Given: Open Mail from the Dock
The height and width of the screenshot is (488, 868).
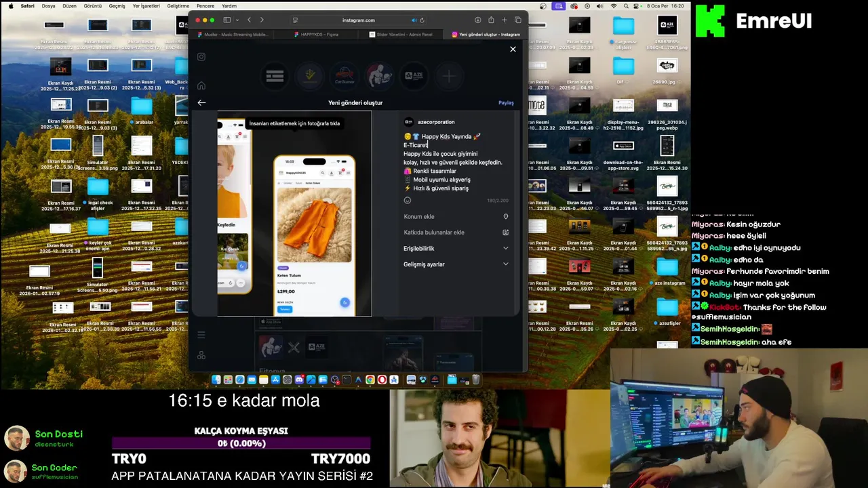Looking at the screenshot, I should [252, 380].
